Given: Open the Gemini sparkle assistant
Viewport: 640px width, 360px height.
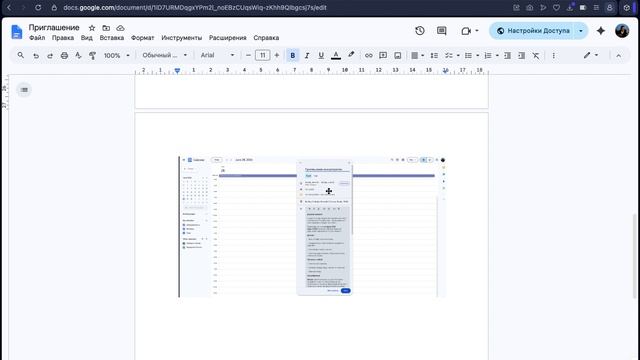Looking at the screenshot, I should (600, 31).
